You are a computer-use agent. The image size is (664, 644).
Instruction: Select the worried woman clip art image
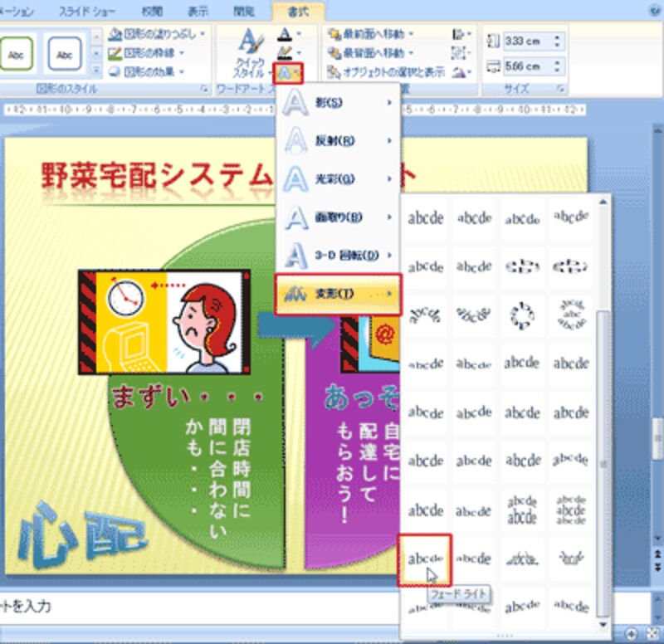(x=164, y=323)
